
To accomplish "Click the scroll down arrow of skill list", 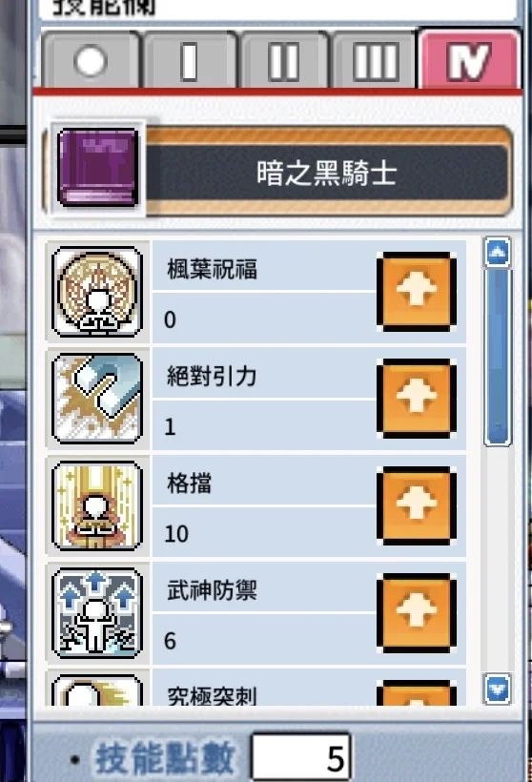I will (x=498, y=689).
